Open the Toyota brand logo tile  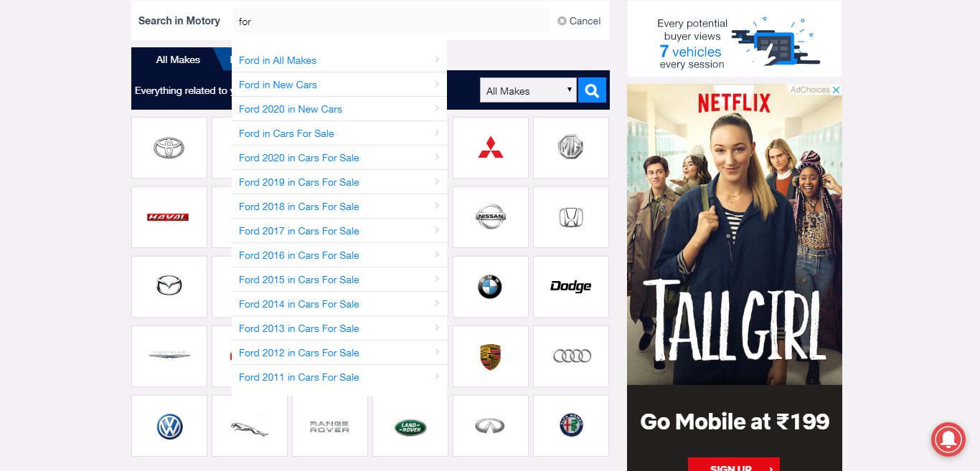point(169,148)
